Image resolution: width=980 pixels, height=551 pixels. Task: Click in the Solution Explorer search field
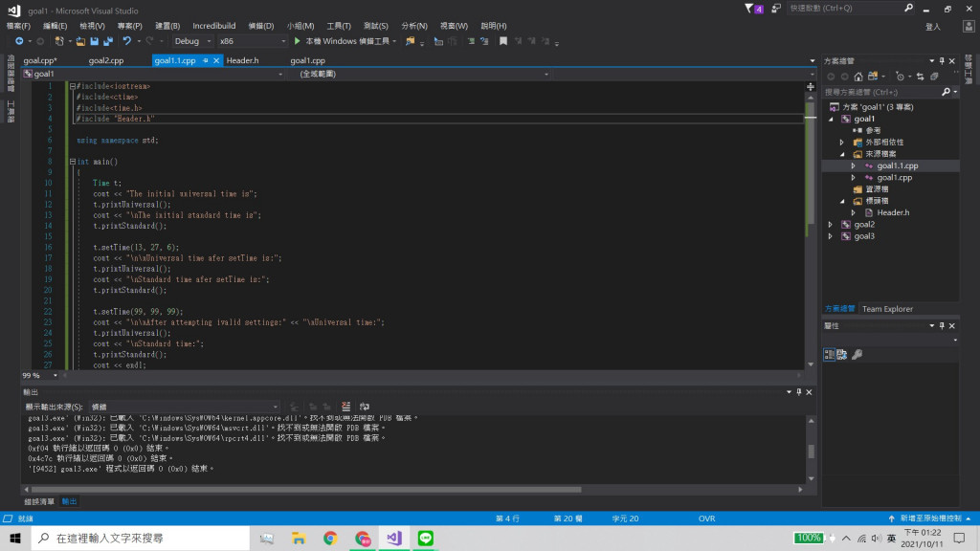click(881, 92)
